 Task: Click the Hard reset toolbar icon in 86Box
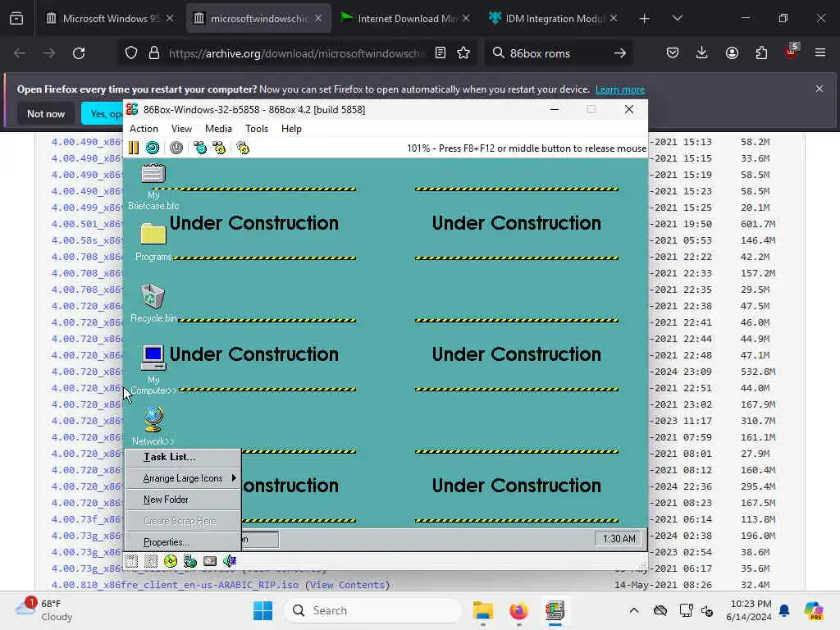(x=153, y=148)
